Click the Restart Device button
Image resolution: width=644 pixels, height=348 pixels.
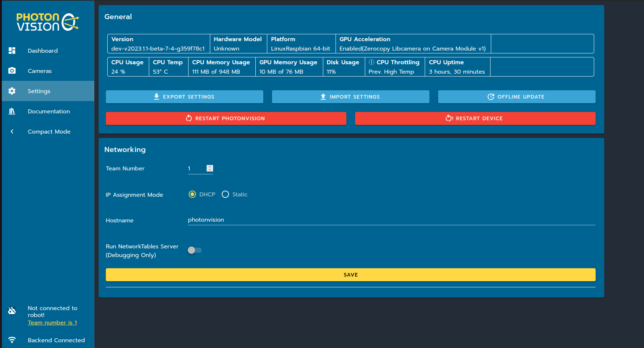click(x=475, y=118)
